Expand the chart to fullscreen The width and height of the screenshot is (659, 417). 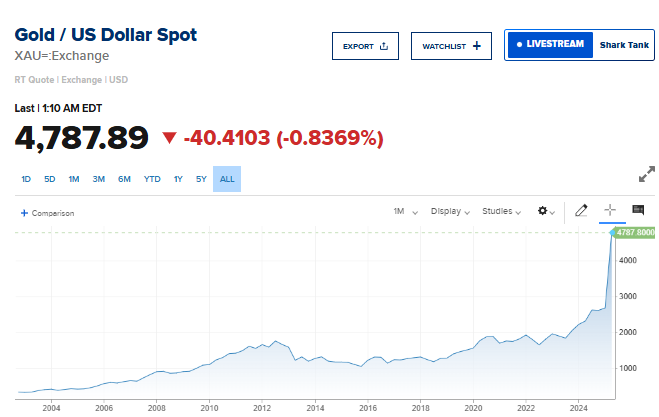pos(647,173)
